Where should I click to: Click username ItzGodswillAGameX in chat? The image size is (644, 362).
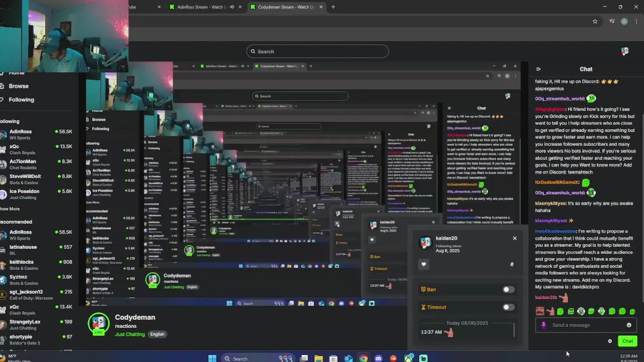(x=557, y=183)
